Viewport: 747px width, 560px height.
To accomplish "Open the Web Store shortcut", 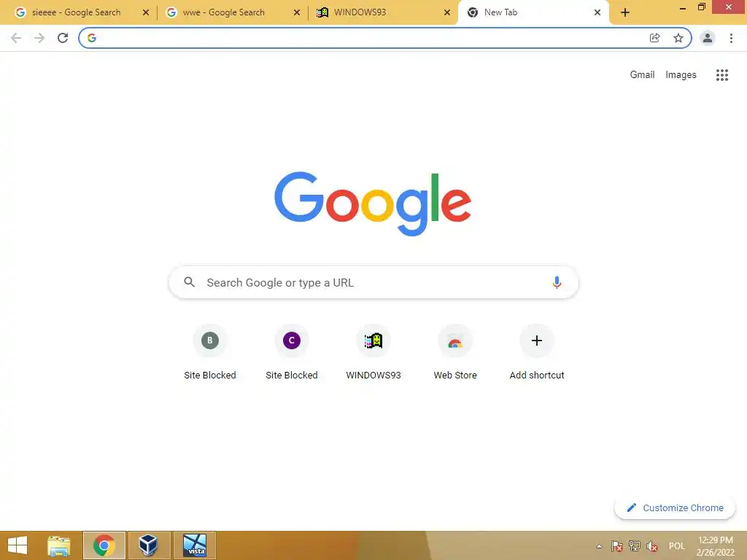I will 455,352.
